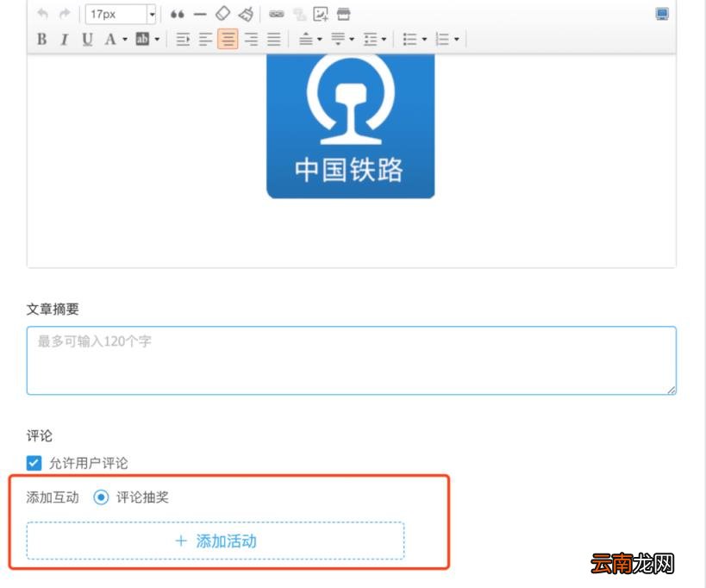Expand numbered list style arrow

click(456, 39)
